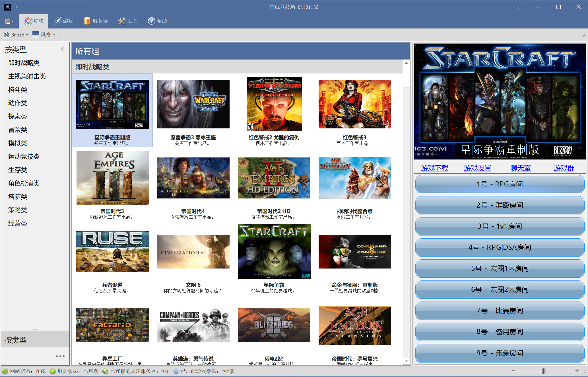Click zoom slider minus button

click(x=513, y=371)
